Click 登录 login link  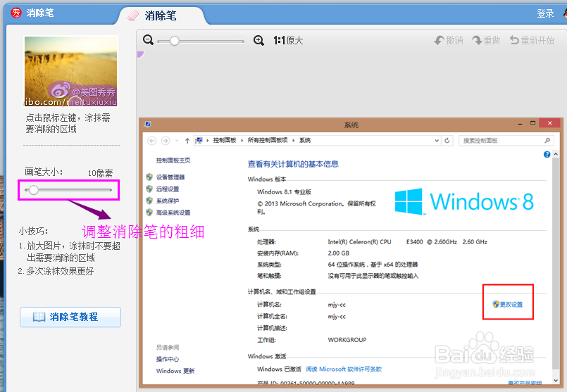coord(545,13)
